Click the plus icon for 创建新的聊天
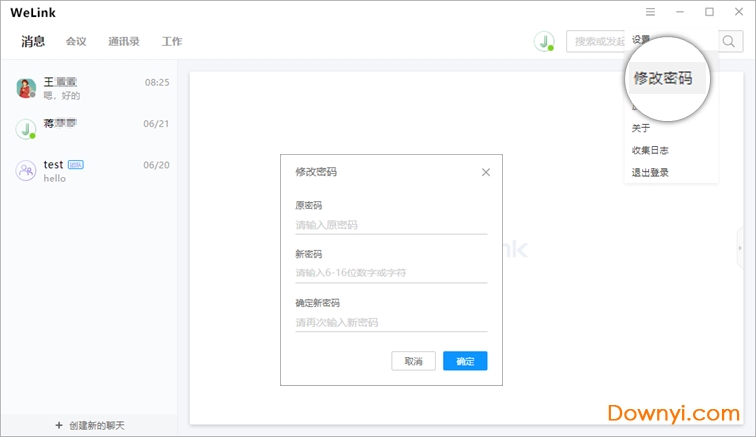The image size is (756, 437). click(x=59, y=426)
